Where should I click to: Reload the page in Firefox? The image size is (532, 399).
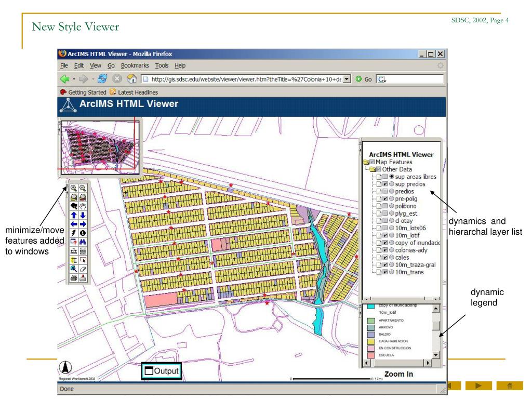coord(102,79)
